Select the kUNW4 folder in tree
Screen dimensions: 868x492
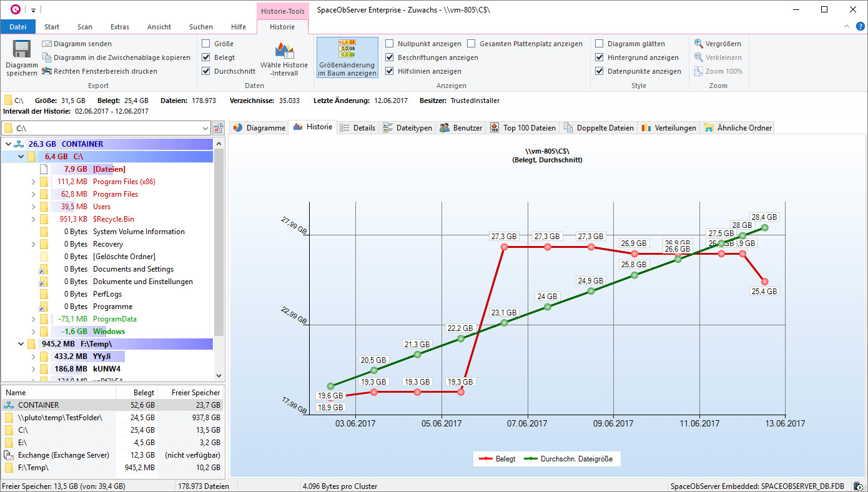107,369
